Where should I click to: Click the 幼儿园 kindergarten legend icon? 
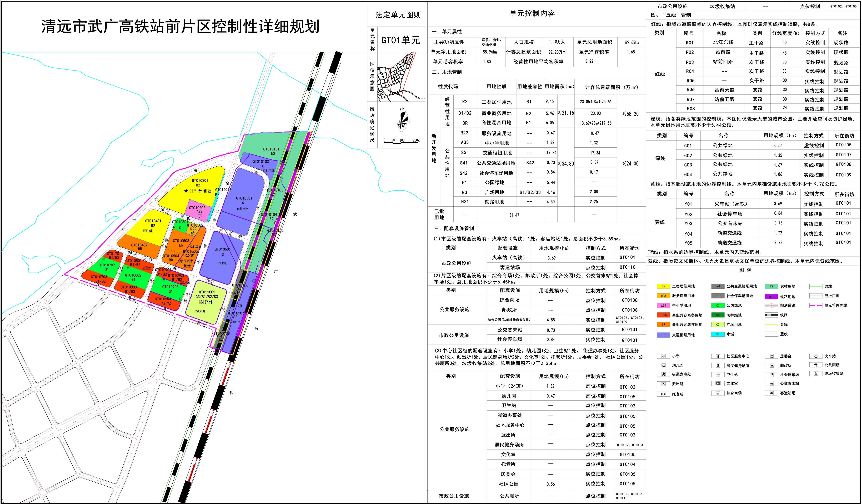pyautogui.click(x=663, y=365)
